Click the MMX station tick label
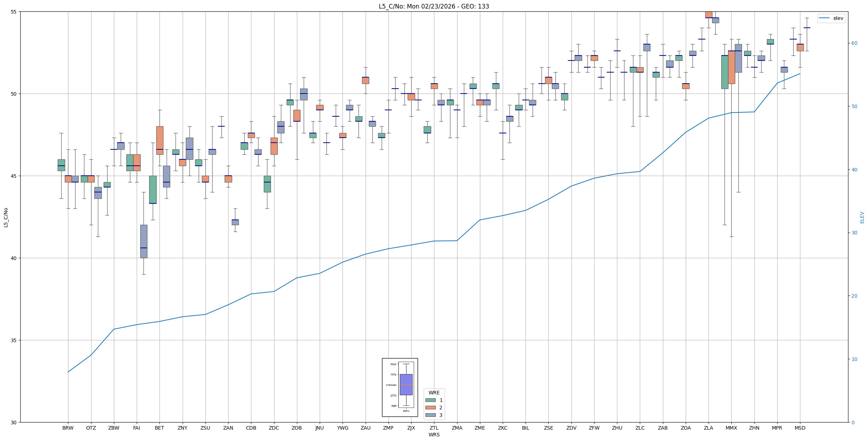868x441 pixels. pos(731,428)
